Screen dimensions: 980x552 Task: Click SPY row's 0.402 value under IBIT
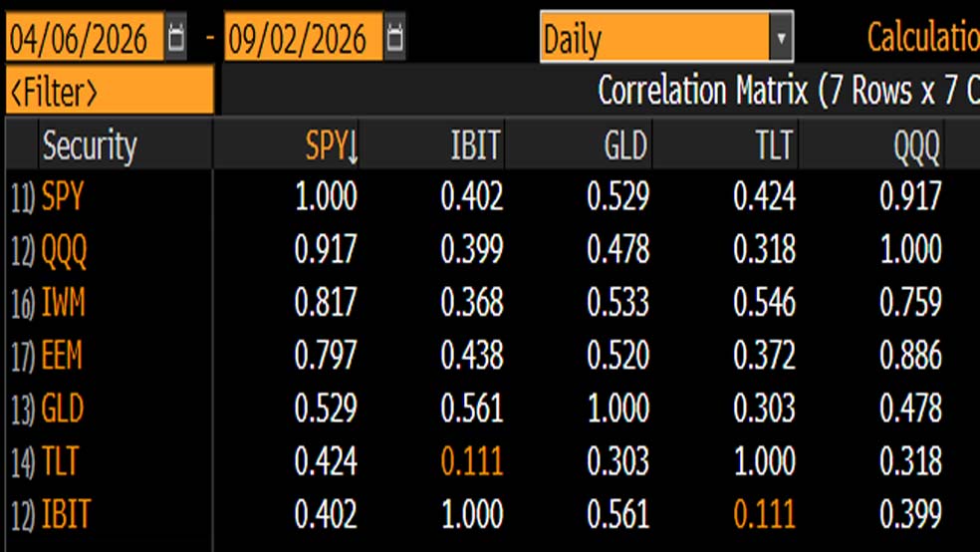472,196
